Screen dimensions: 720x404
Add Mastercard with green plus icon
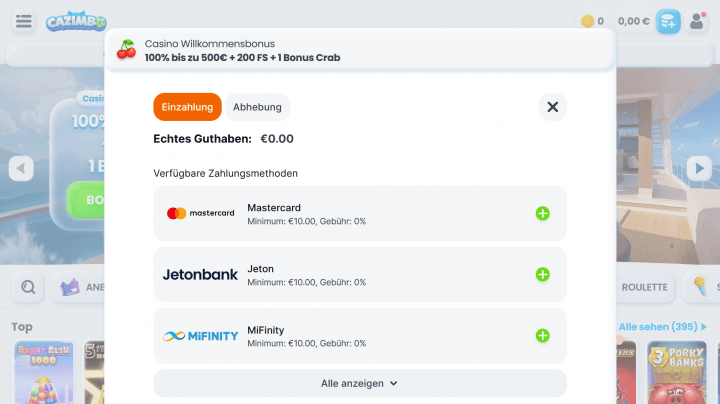[x=542, y=213]
